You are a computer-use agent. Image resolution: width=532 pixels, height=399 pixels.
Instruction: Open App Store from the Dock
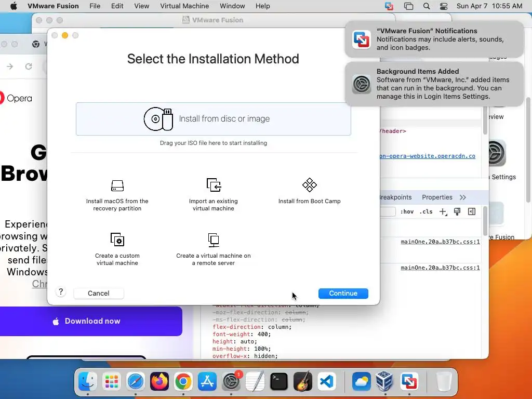tap(207, 381)
